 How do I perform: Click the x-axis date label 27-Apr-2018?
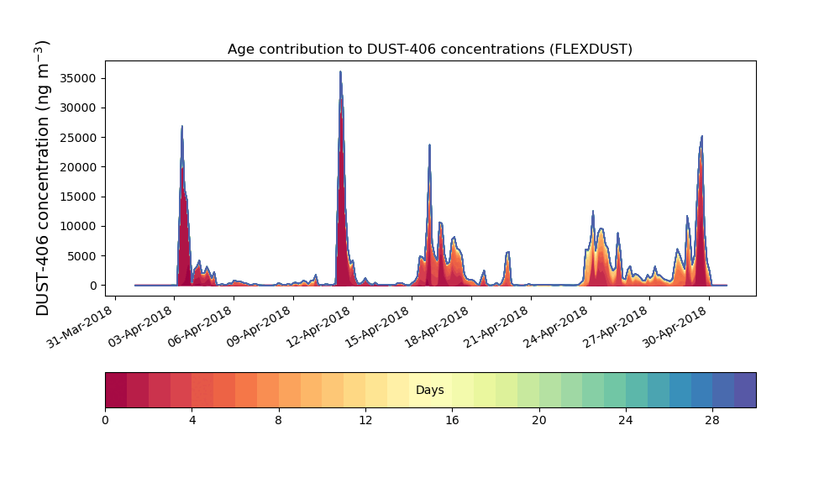[x=615, y=327]
